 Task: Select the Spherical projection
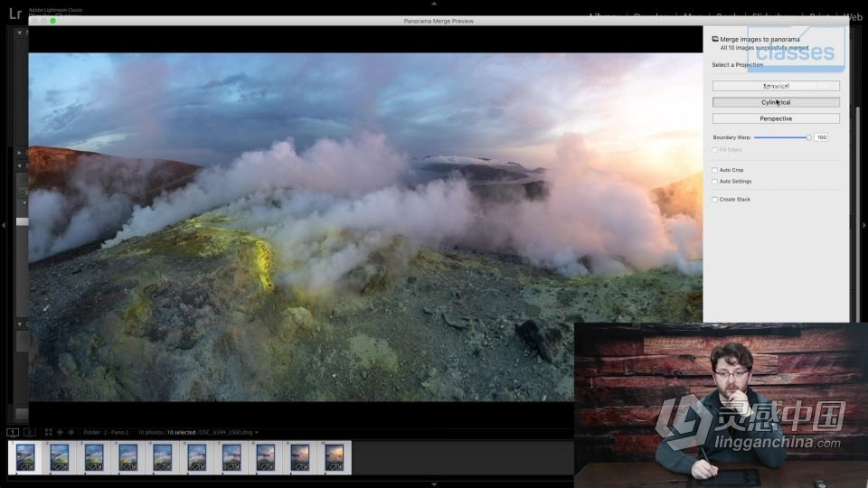775,86
